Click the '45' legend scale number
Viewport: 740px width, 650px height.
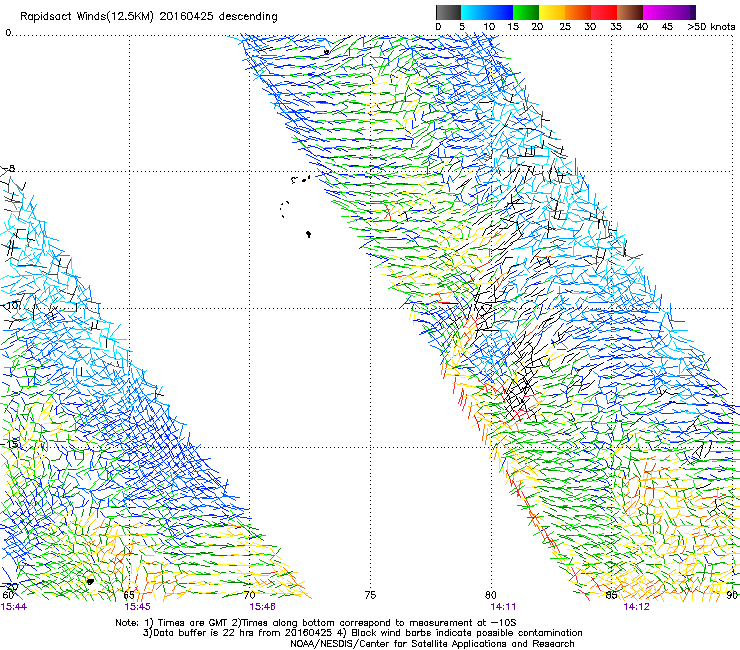[667, 27]
